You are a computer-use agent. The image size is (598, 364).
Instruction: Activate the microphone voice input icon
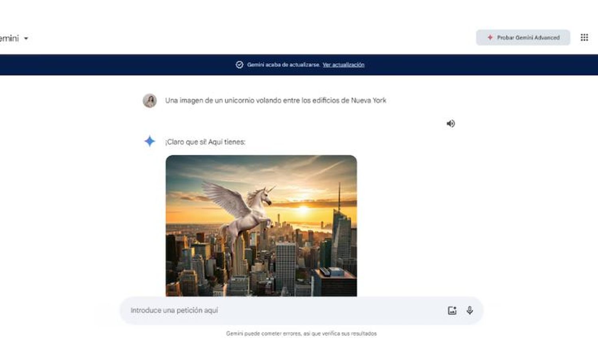[470, 310]
